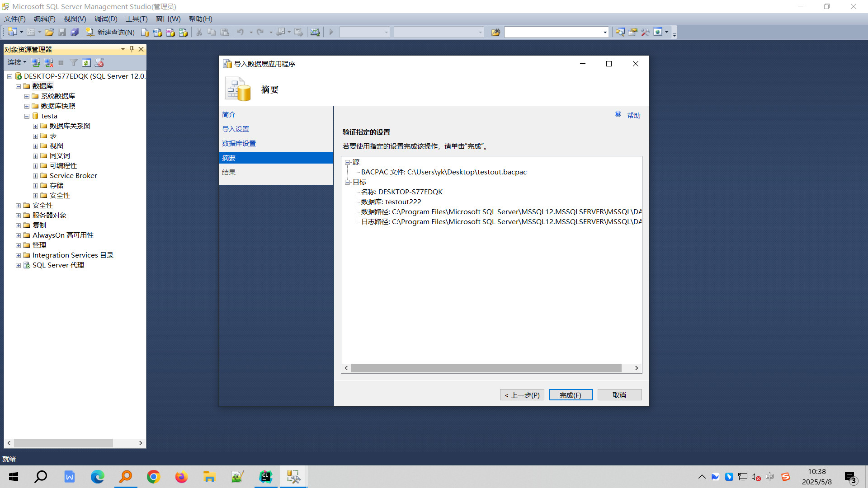Open the 连接 (Connect) dropdown
The width and height of the screenshot is (868, 488).
tap(16, 62)
